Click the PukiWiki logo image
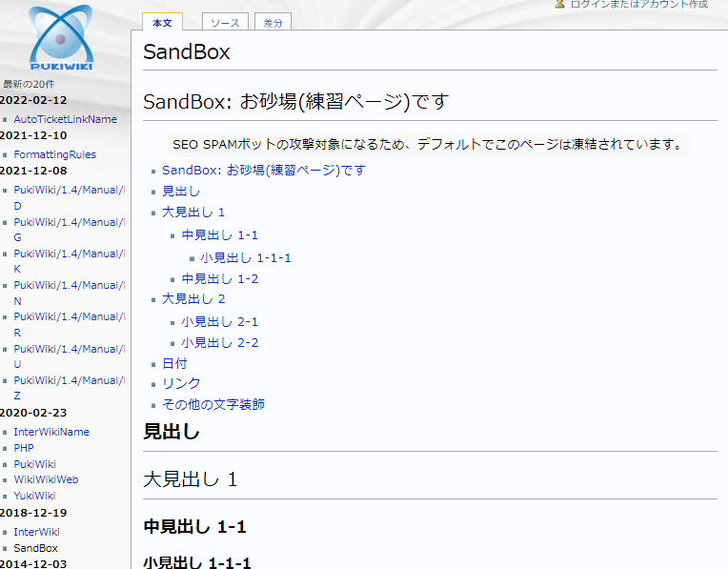This screenshot has width=728, height=569. point(61,37)
